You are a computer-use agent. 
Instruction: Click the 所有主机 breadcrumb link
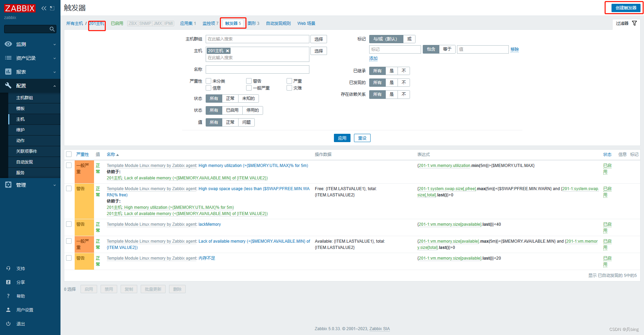pyautogui.click(x=75, y=24)
